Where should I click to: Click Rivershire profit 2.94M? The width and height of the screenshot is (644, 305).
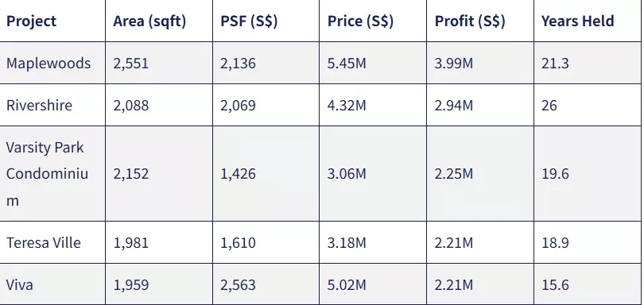[x=454, y=106]
